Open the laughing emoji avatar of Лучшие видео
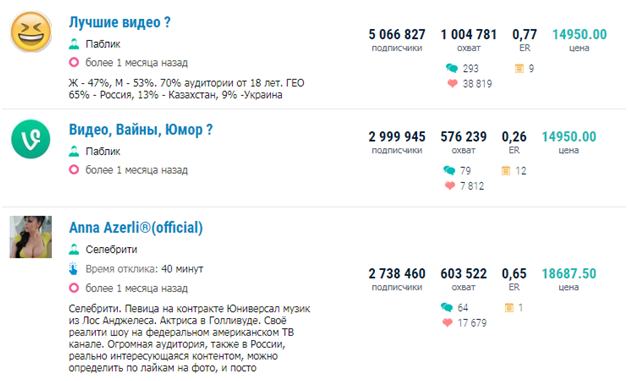Screen dimensions: 628x381 [31, 32]
